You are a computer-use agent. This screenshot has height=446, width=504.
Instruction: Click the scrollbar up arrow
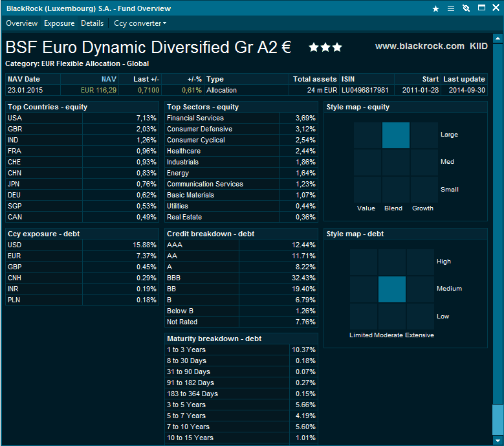pyautogui.click(x=498, y=39)
